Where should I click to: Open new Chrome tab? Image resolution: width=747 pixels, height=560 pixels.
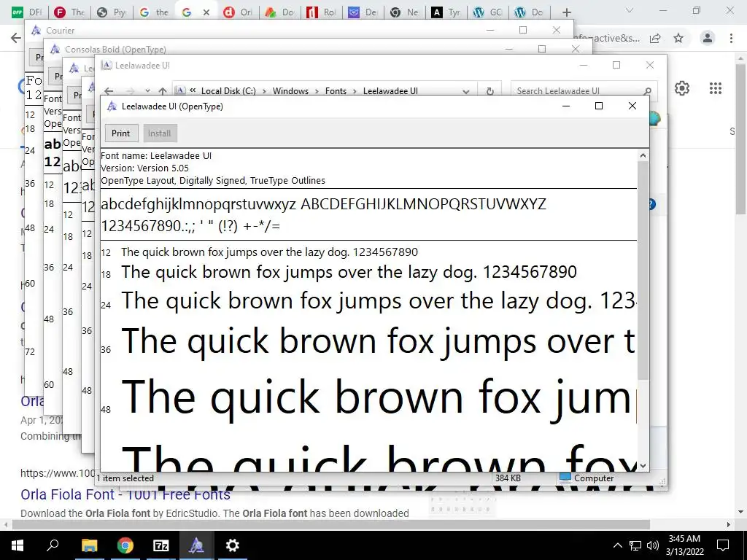pos(566,12)
